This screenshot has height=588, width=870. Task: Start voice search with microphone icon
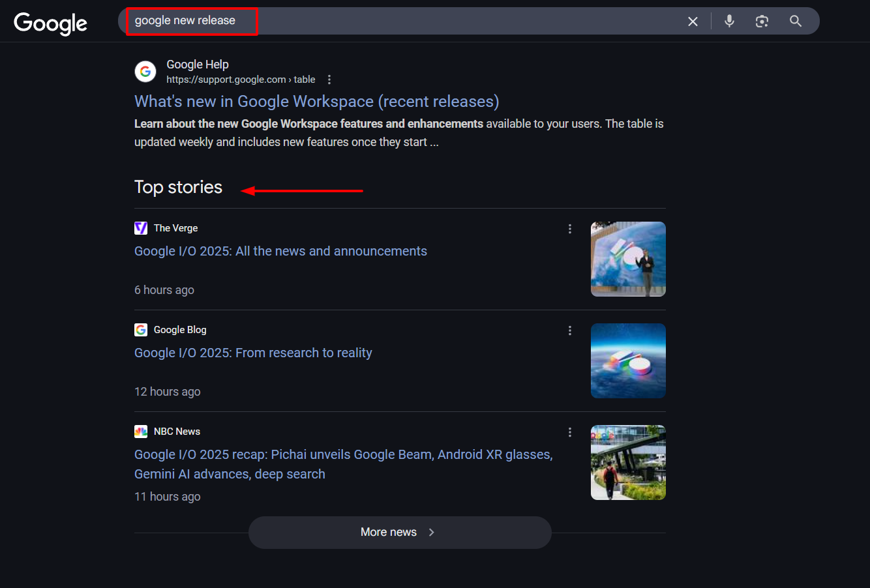pyautogui.click(x=729, y=21)
